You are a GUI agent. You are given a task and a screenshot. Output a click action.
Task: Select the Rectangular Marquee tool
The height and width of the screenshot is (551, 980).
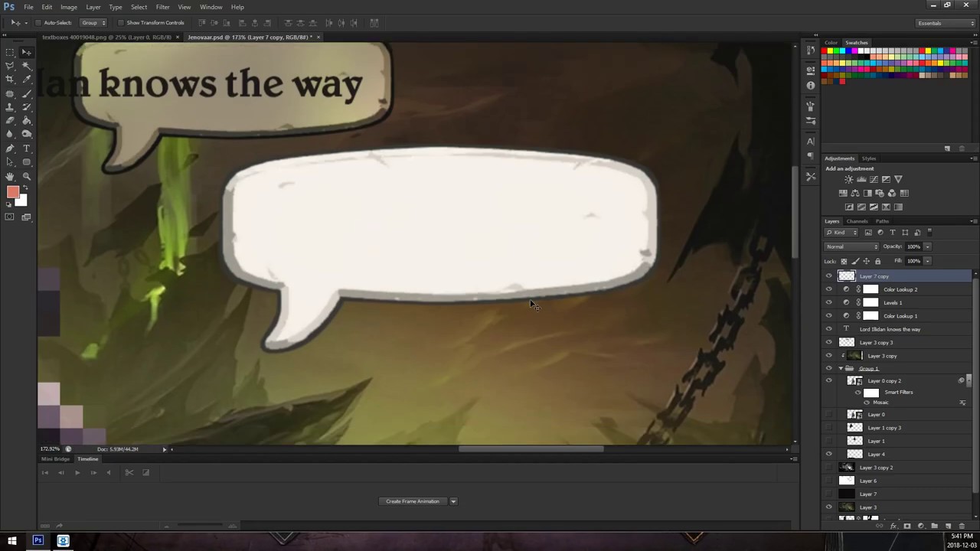click(x=10, y=53)
